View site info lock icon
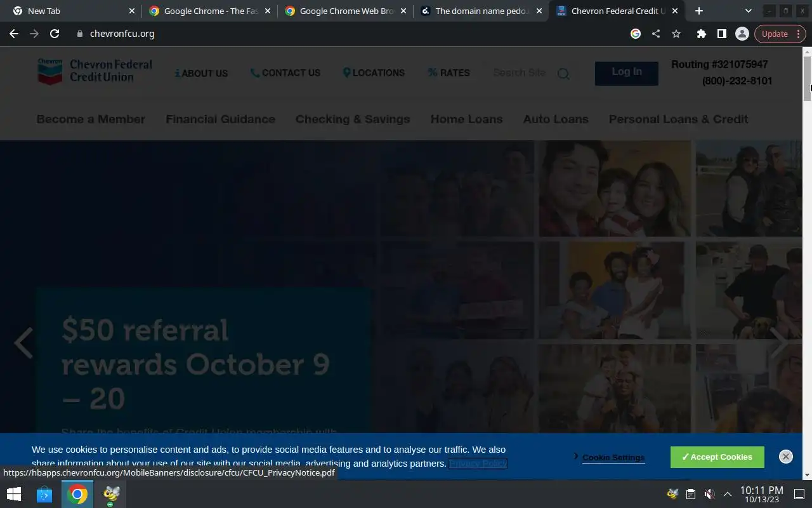This screenshot has height=508, width=812. click(x=80, y=34)
